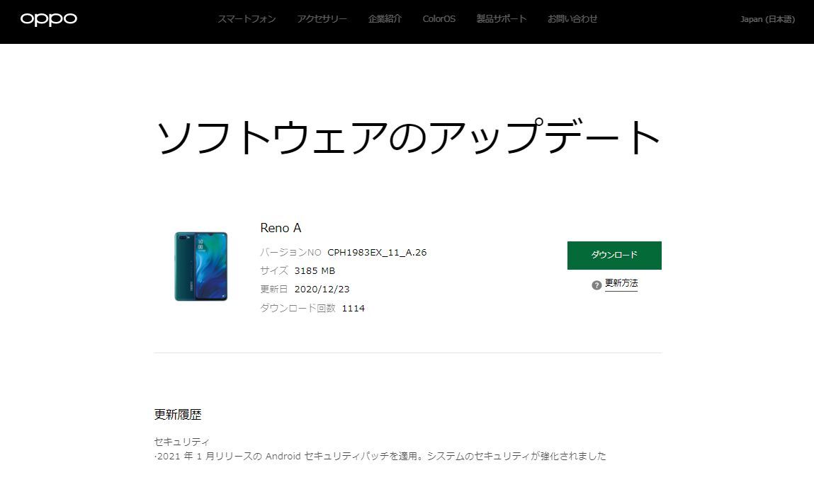Screen dimensions: 814x504
Task: Open the アクセサリー menu item
Action: (x=322, y=18)
